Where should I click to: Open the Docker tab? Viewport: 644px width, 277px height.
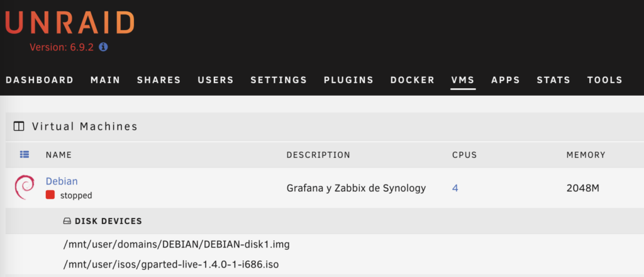pyautogui.click(x=413, y=80)
